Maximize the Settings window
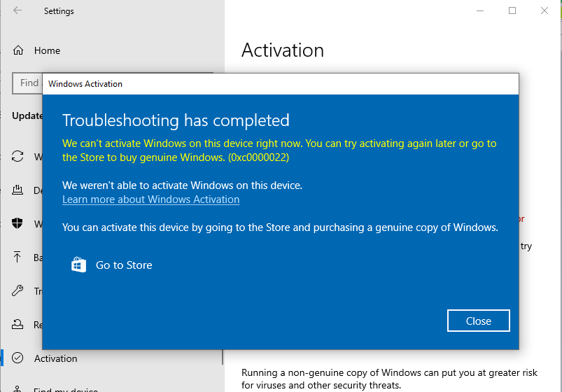Screen dimensions: 562x392 [512, 10]
